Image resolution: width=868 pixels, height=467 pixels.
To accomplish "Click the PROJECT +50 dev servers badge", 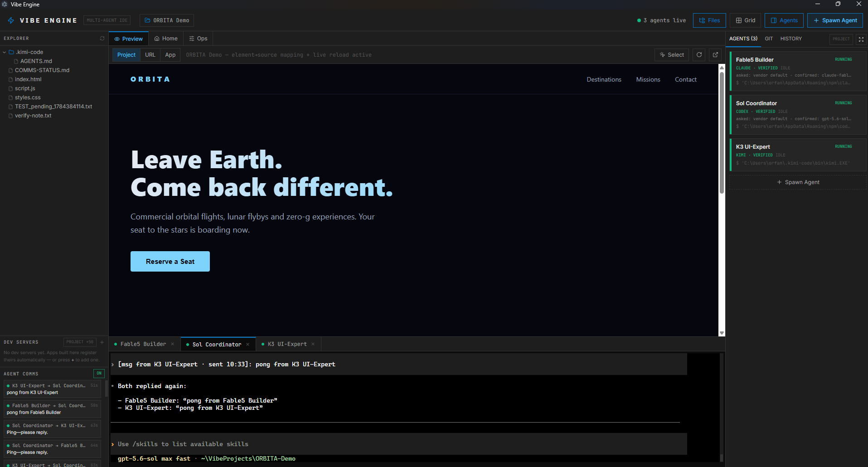I will click(x=80, y=342).
